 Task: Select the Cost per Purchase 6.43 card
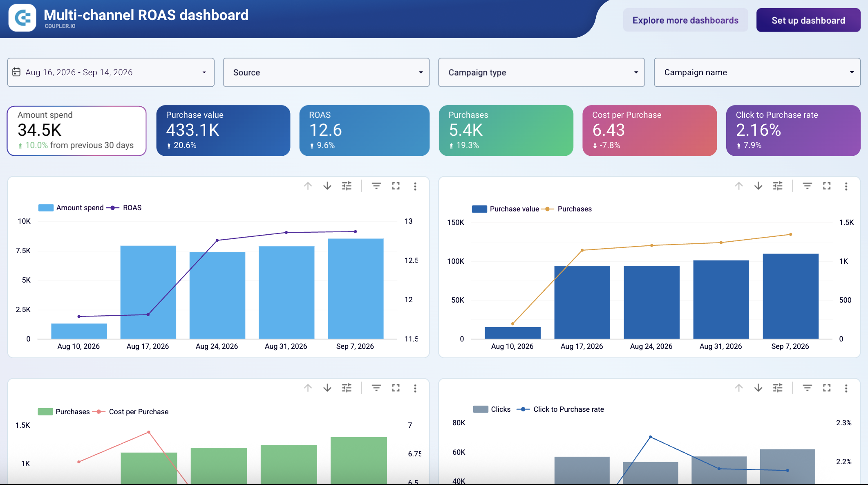649,130
